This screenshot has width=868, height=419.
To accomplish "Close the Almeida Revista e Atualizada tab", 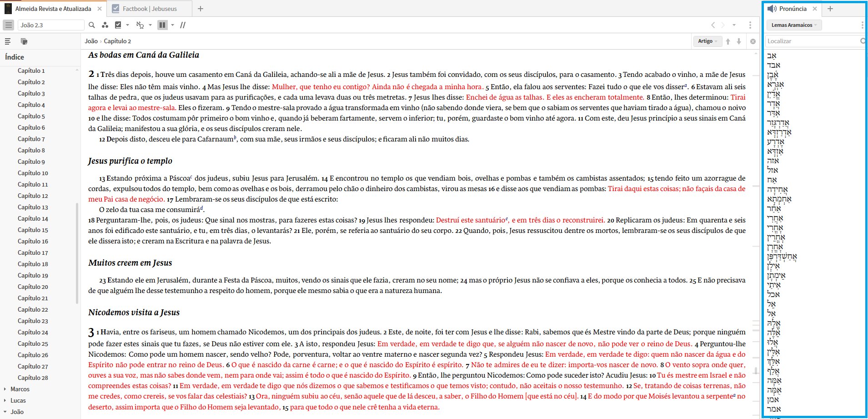I will 100,9.
